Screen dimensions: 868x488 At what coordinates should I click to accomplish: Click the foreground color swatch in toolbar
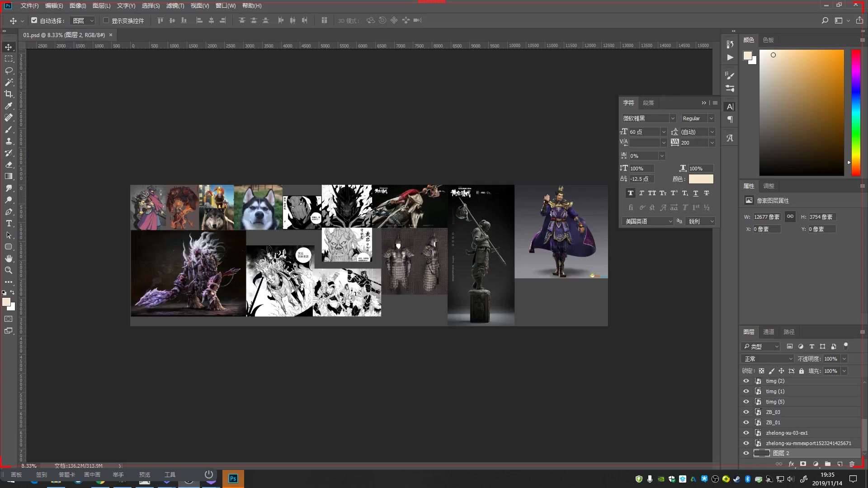pos(6,302)
